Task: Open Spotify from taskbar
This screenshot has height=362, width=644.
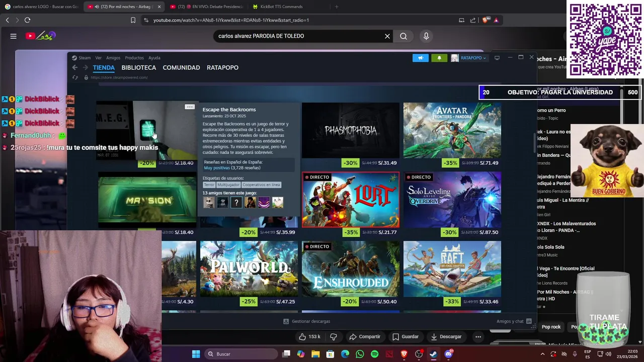Action: click(x=374, y=354)
